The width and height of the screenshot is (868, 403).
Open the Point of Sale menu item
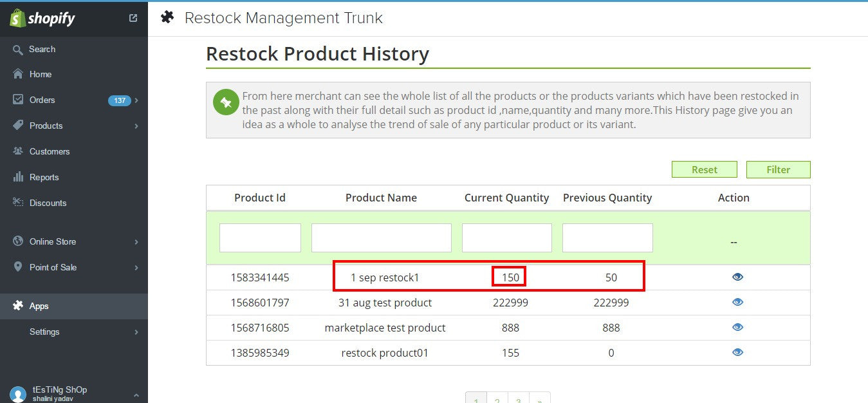pyautogui.click(x=53, y=267)
